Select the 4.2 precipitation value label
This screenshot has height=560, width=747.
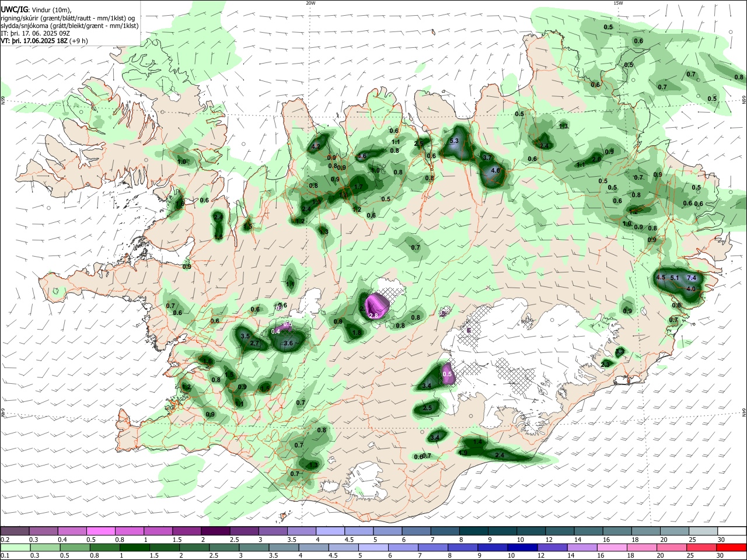pos(316,146)
